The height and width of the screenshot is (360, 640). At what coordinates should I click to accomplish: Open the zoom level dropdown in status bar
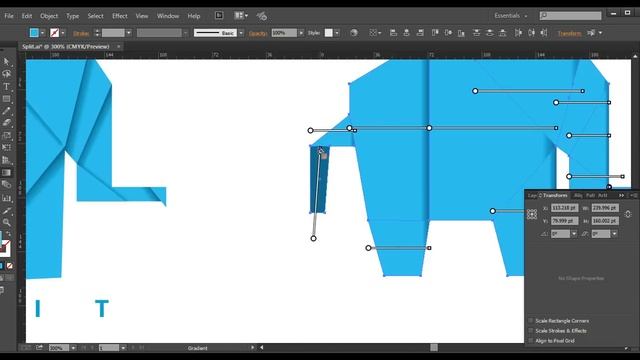(73, 348)
